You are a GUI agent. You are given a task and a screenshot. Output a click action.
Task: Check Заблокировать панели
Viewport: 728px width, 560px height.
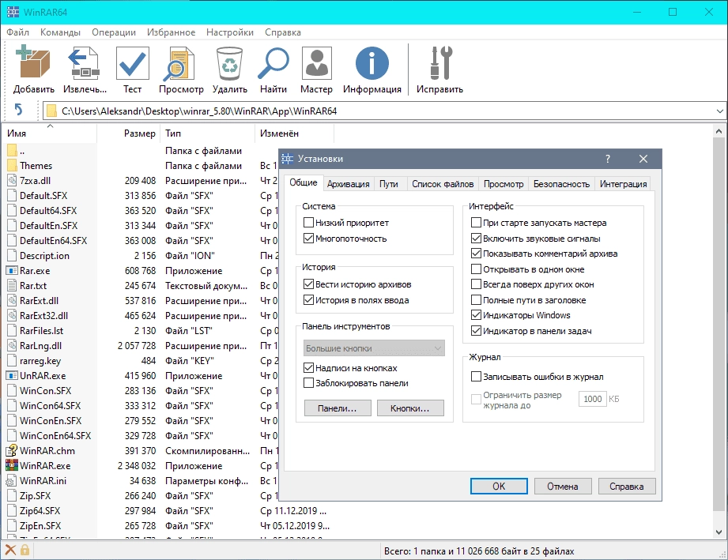[x=308, y=383]
